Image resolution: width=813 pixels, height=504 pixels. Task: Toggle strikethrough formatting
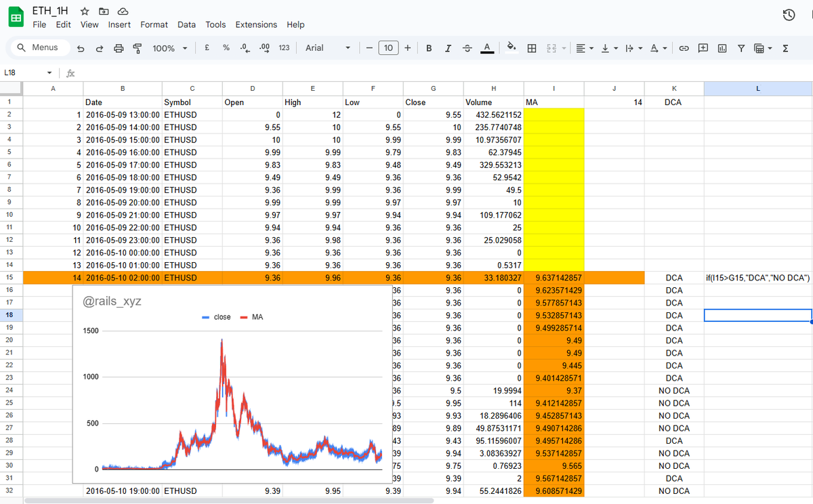click(467, 48)
